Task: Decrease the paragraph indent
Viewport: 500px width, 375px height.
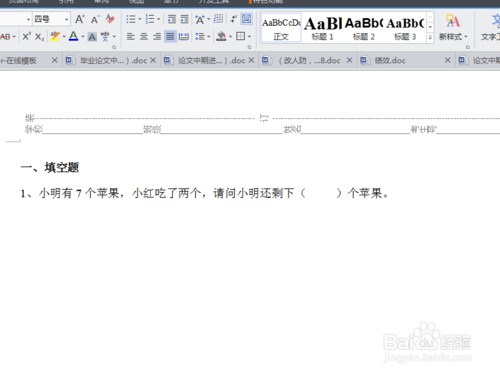Action: point(172,19)
